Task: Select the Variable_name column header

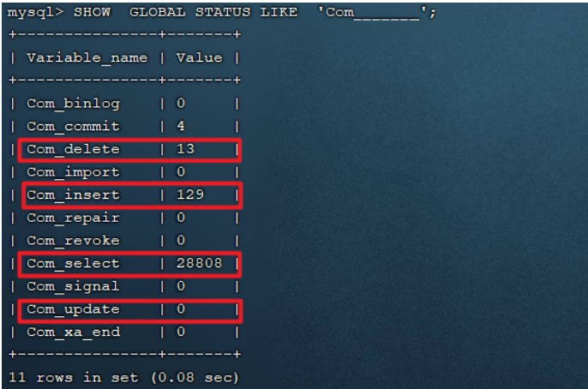Action: 87,58
